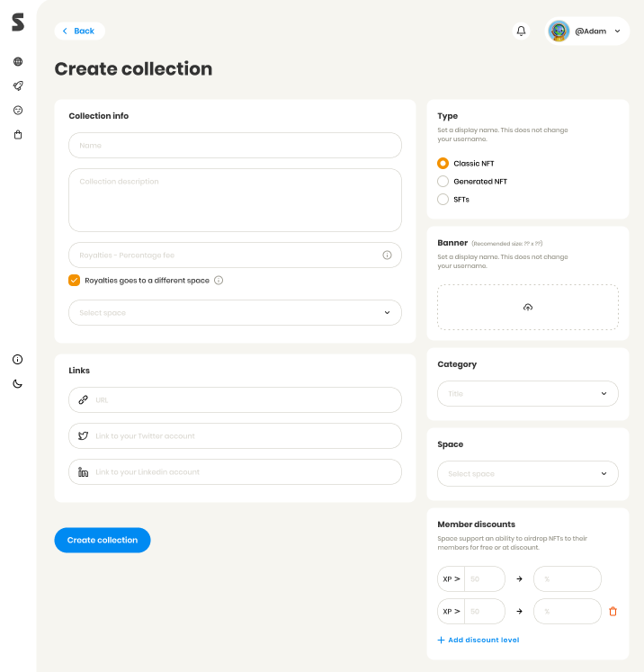644x672 pixels.
Task: Choose the Generated NFT type
Action: click(x=443, y=182)
